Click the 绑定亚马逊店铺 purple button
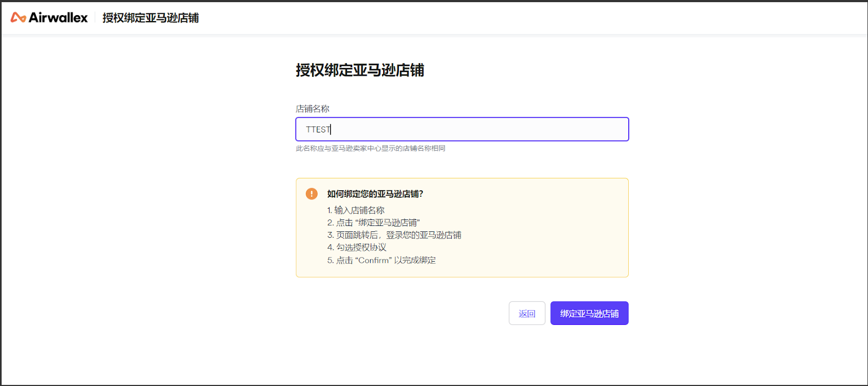 pos(589,314)
